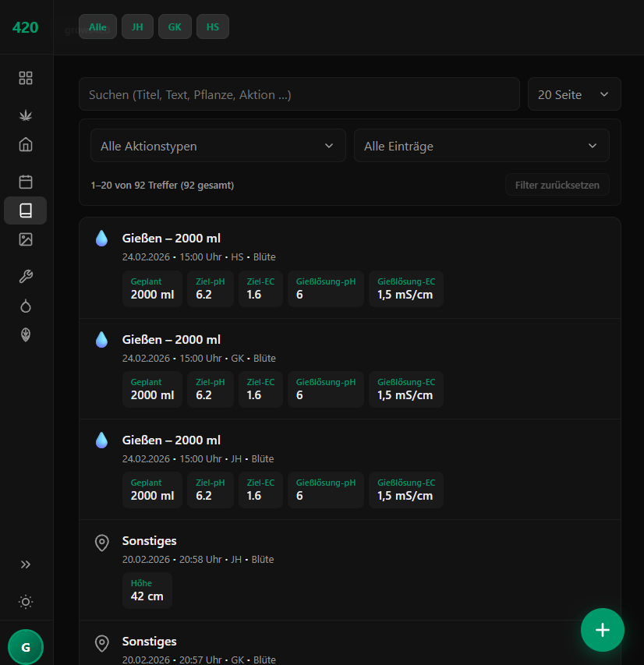Go to the home icon in sidebar
This screenshot has width=644, height=665.
(x=26, y=145)
